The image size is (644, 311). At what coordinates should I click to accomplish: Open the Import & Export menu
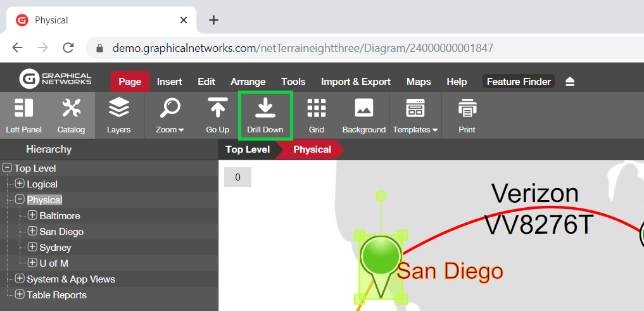[356, 82]
